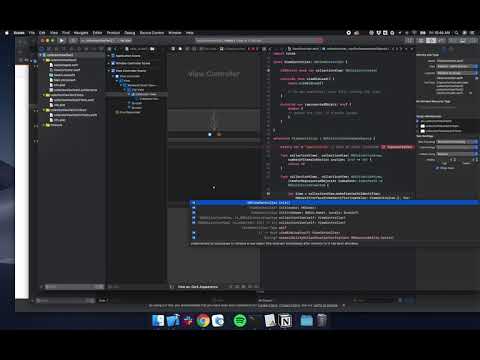Toggle the bottom debug area panel button
The height and width of the screenshot is (360, 480).
[x=463, y=40]
